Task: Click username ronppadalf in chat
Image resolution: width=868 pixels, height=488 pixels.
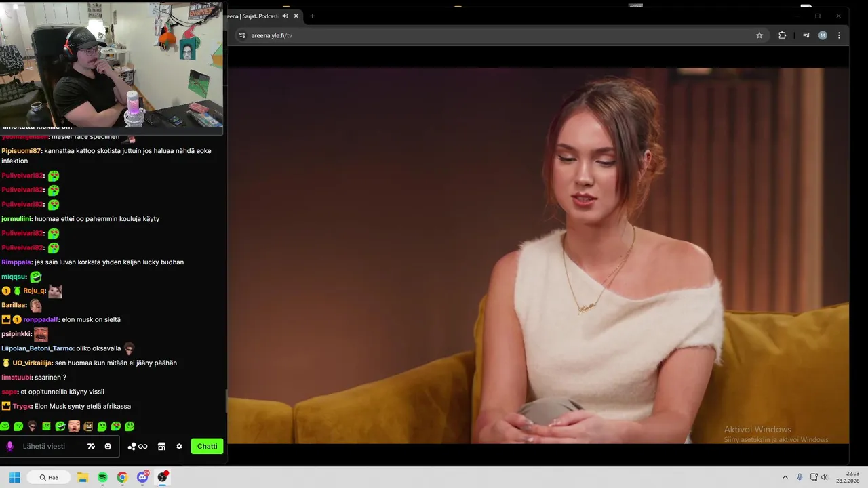Action: [41, 319]
